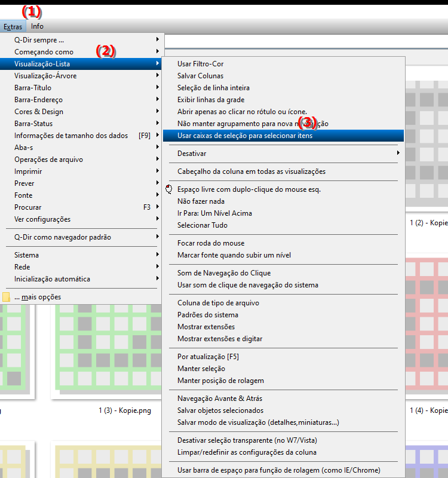This screenshot has height=478, width=448.
Task: Toggle 'Usar som de clique de navegação do sistema'
Action: (x=283, y=285)
